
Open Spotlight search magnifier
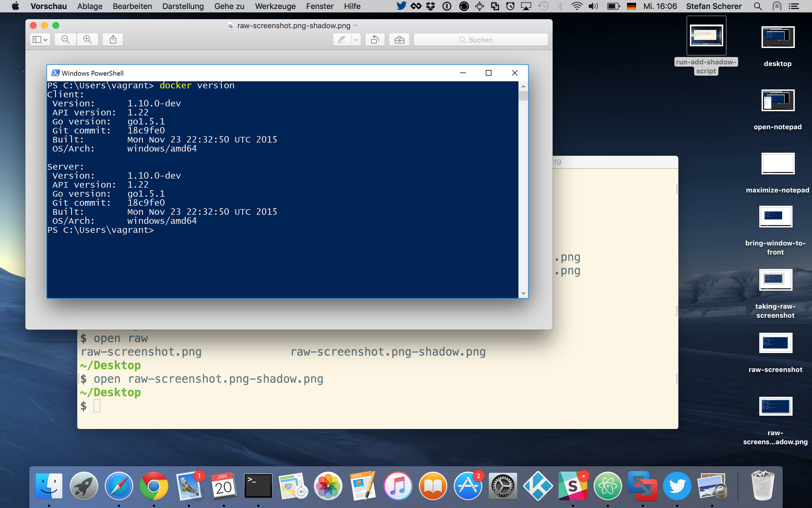[758, 6]
